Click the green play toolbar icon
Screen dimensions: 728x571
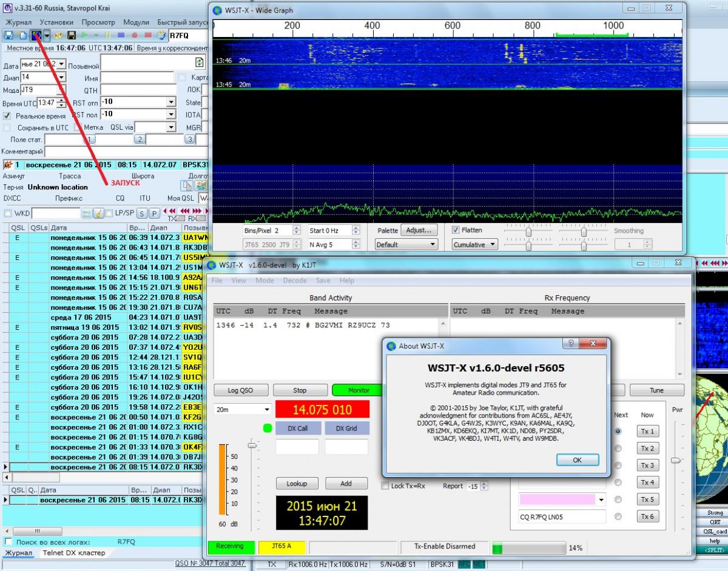coord(84,35)
